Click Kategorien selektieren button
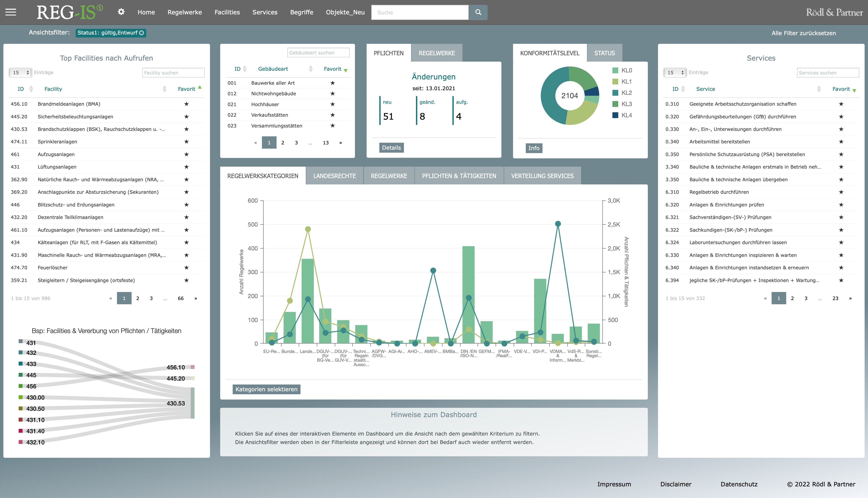 coord(266,389)
